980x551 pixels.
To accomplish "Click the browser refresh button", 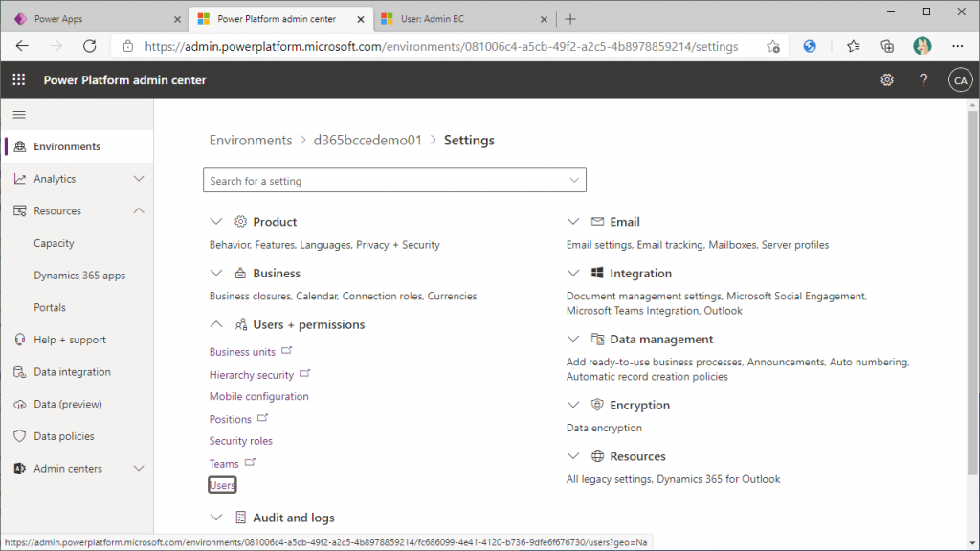I will point(90,46).
